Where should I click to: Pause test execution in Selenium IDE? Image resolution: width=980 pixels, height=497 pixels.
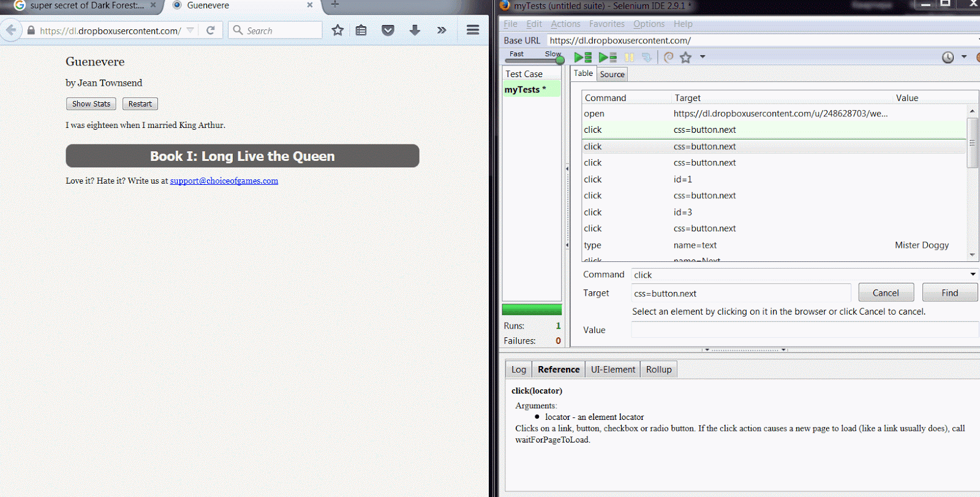pos(629,57)
